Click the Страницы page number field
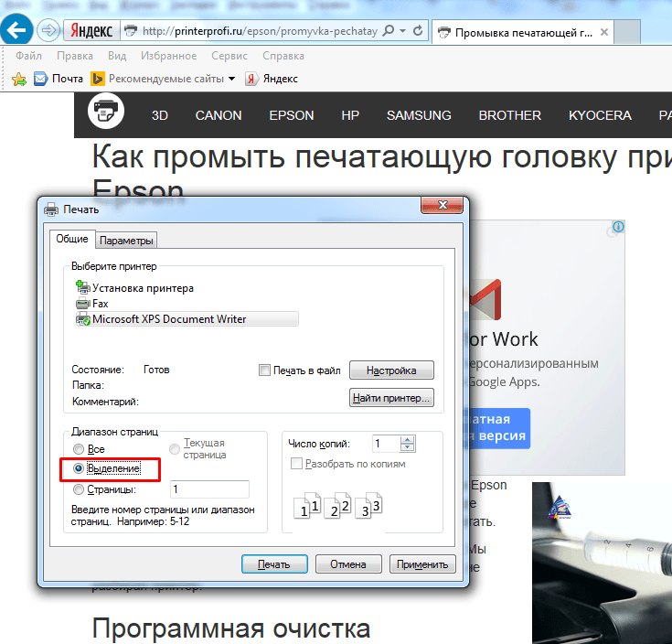The height and width of the screenshot is (644, 672). (209, 489)
